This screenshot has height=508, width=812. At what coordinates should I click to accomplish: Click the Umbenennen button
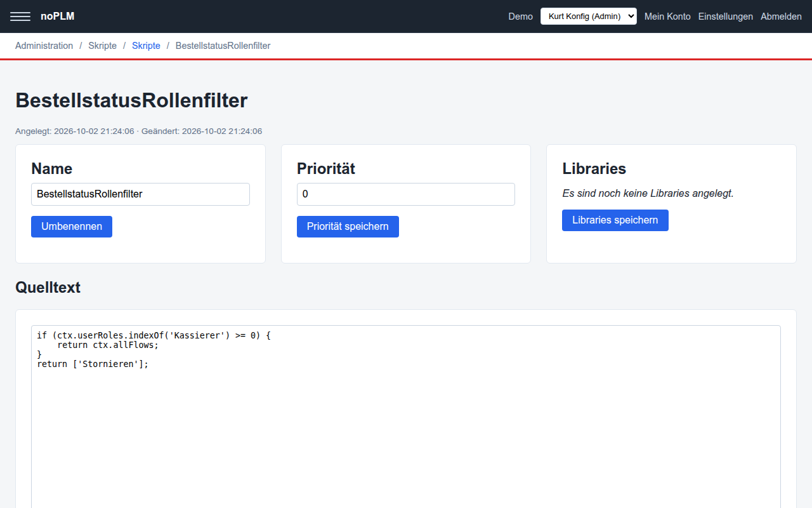(x=72, y=227)
